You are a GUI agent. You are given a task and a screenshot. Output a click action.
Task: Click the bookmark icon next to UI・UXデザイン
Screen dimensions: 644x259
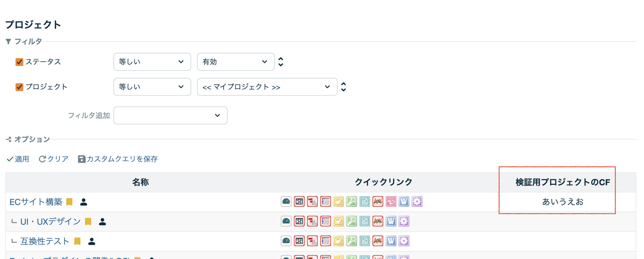click(x=88, y=221)
